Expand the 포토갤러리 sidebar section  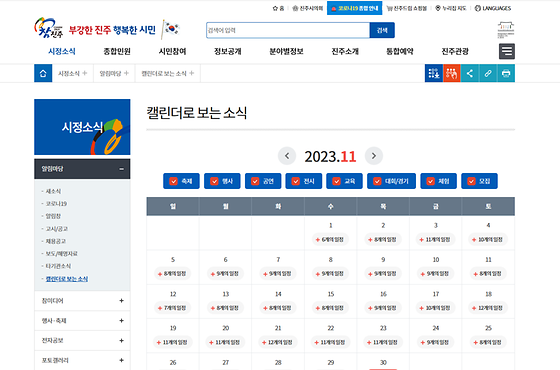click(82, 360)
